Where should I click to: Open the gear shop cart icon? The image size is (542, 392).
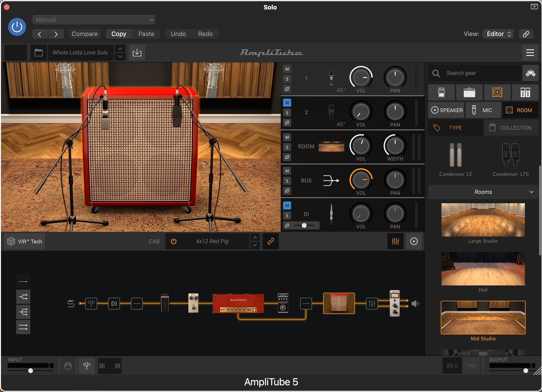pos(530,73)
